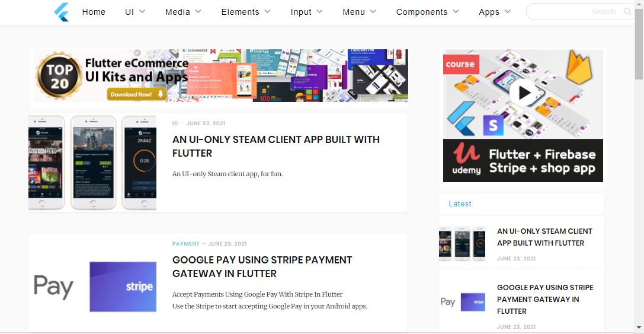This screenshot has width=644, height=334.
Task: Open the Udemy Flutter Firebase course ad
Action: pyautogui.click(x=523, y=116)
